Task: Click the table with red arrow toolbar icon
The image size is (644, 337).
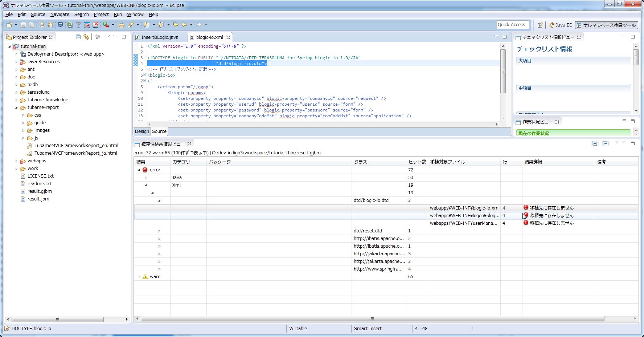Action: tap(87, 25)
